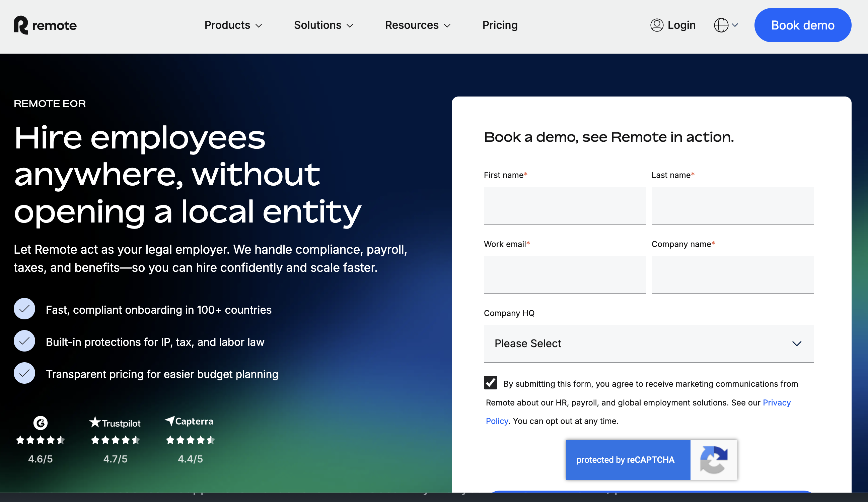868x502 pixels.
Task: Open the Company HQ Please Select dropdown
Action: click(x=649, y=343)
